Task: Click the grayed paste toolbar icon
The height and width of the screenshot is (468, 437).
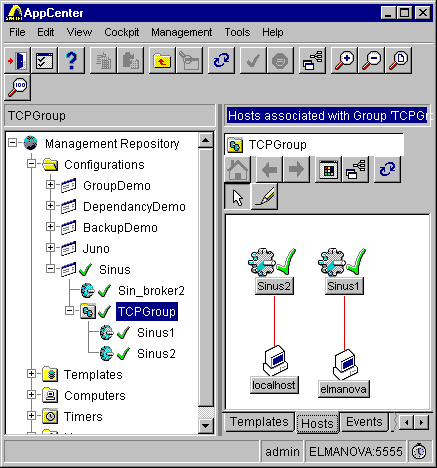Action: (131, 60)
